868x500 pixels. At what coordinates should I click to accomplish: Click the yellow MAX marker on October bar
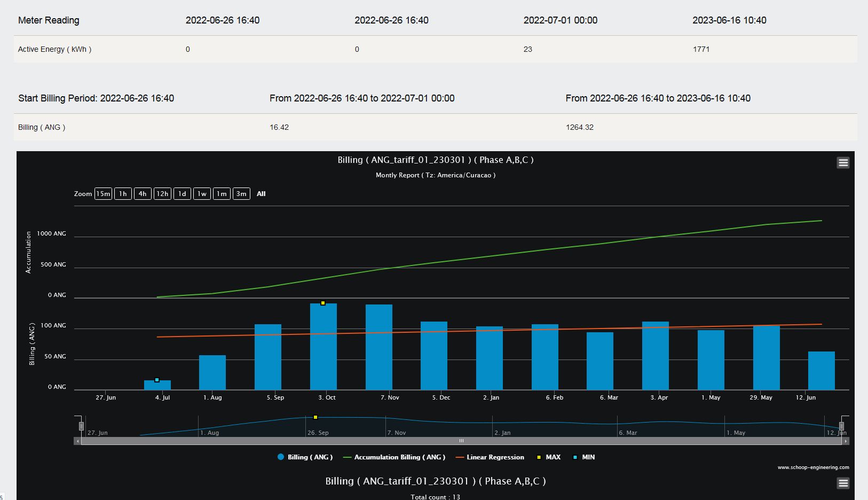click(323, 303)
